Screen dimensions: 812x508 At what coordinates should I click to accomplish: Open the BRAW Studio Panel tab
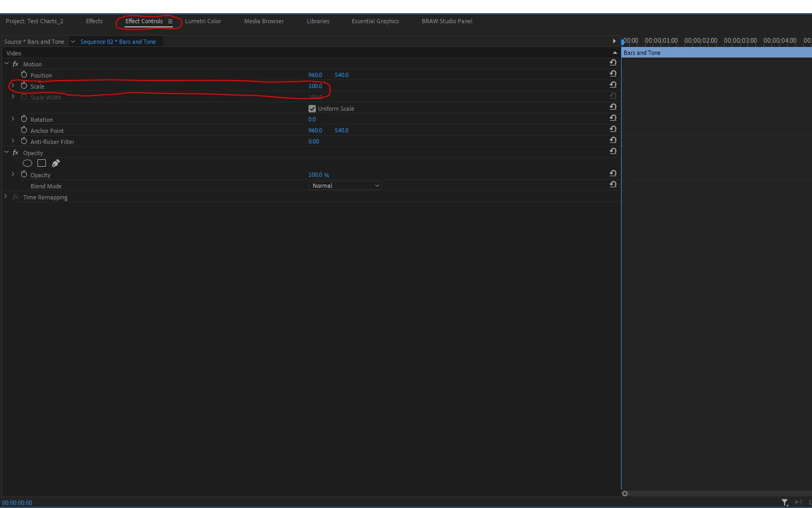coord(447,21)
